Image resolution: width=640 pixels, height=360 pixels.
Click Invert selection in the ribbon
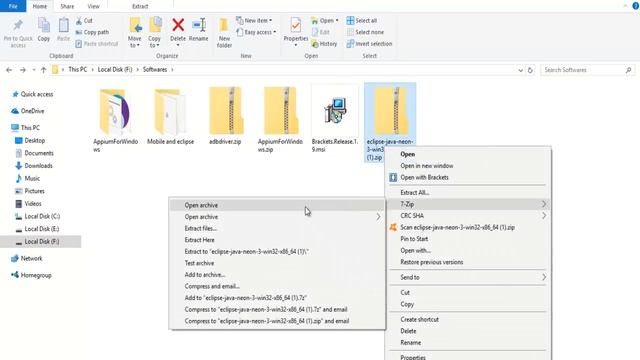point(369,44)
